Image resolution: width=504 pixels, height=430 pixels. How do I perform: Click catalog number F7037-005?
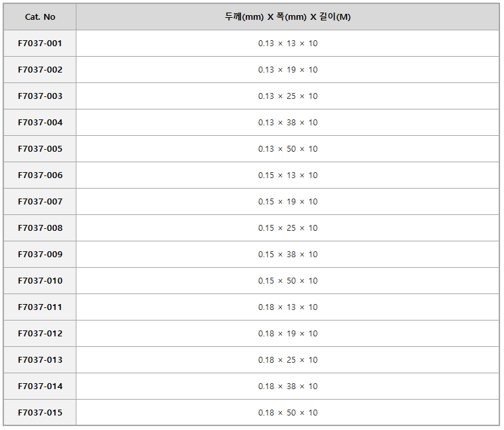coord(40,148)
